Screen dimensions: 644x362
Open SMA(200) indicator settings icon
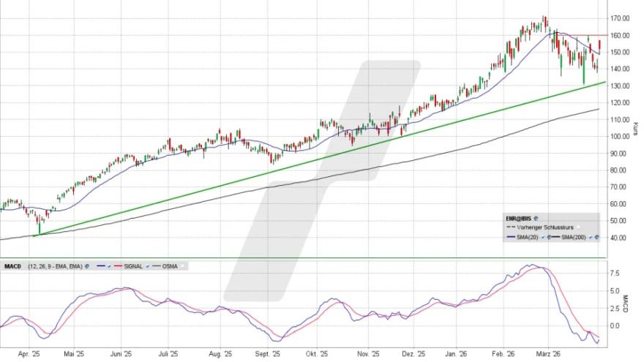(599, 238)
